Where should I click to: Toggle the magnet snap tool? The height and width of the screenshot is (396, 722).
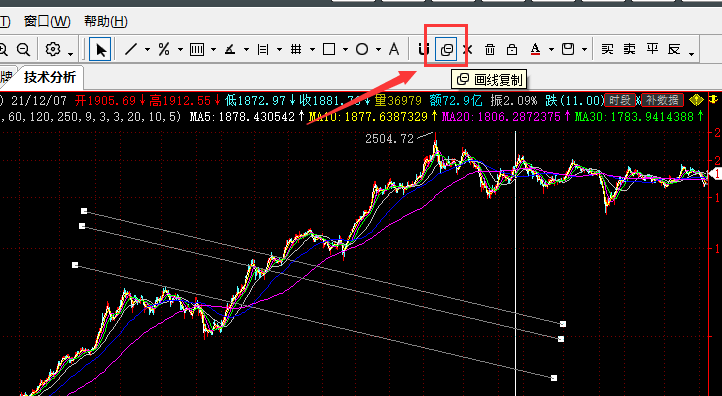(x=424, y=49)
